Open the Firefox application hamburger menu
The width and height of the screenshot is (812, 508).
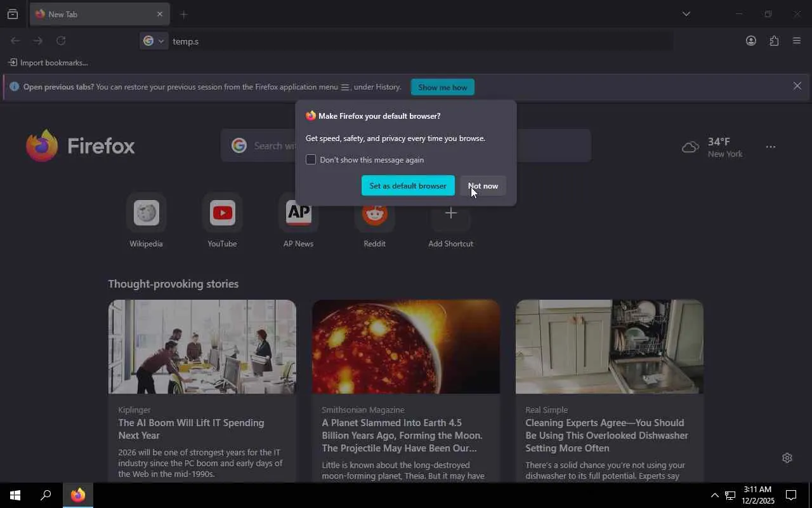coord(797,41)
